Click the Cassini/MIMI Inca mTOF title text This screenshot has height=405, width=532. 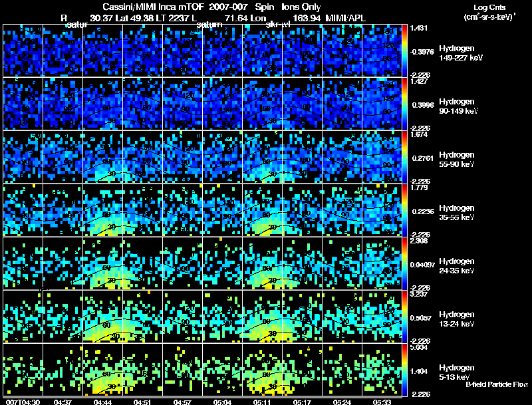[x=152, y=7]
